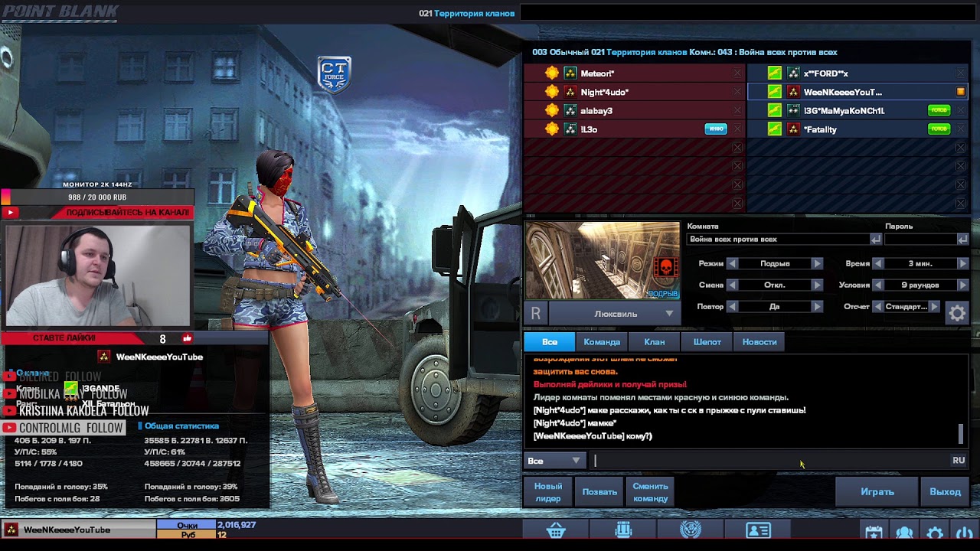Toggle orange leader marker on WeeNKeeeeYouT row
The width and height of the screenshot is (980, 551).
coord(960,92)
